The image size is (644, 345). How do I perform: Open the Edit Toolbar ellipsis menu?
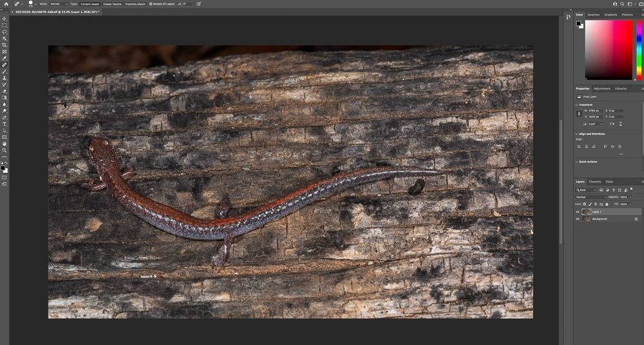click(x=5, y=157)
